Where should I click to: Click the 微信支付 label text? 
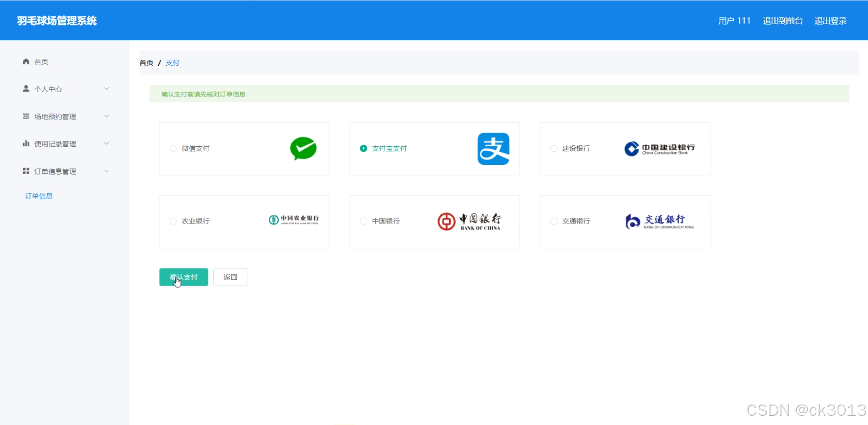(x=195, y=149)
